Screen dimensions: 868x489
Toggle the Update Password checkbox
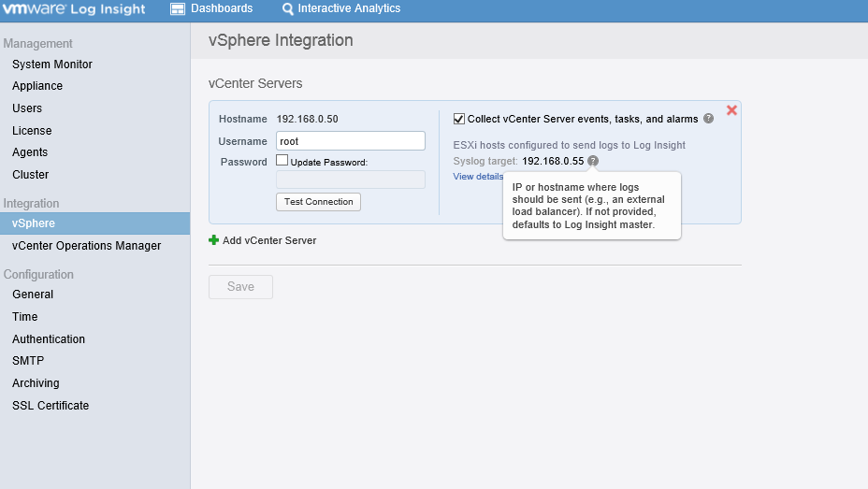point(282,161)
